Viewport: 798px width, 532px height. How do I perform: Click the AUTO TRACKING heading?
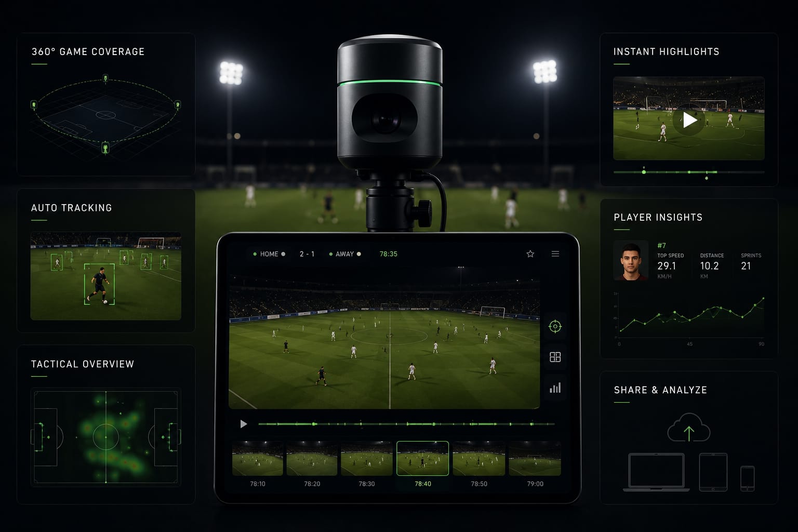click(72, 208)
